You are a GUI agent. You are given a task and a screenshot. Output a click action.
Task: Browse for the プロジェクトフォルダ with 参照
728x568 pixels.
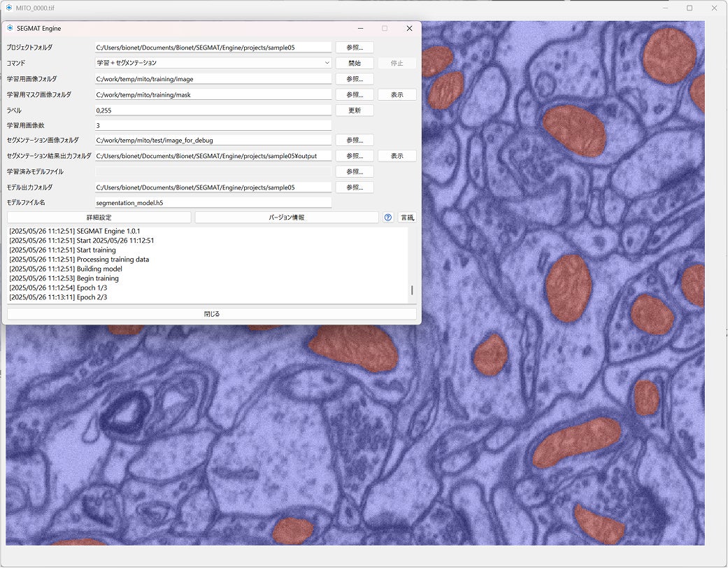(355, 48)
